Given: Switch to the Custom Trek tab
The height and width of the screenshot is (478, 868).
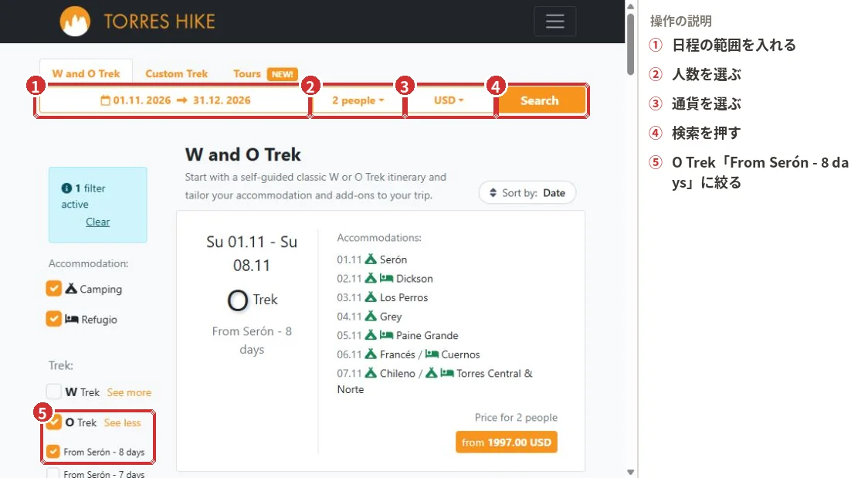Looking at the screenshot, I should tap(177, 73).
